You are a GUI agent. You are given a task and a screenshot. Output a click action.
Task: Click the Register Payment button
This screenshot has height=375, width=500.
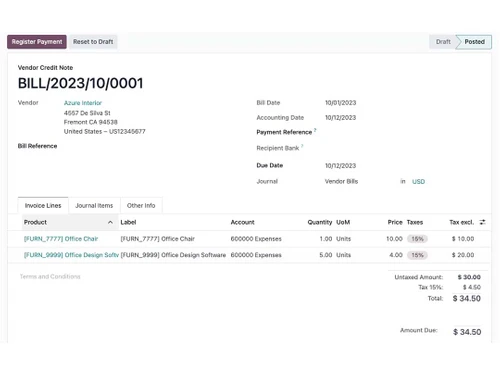[37, 42]
